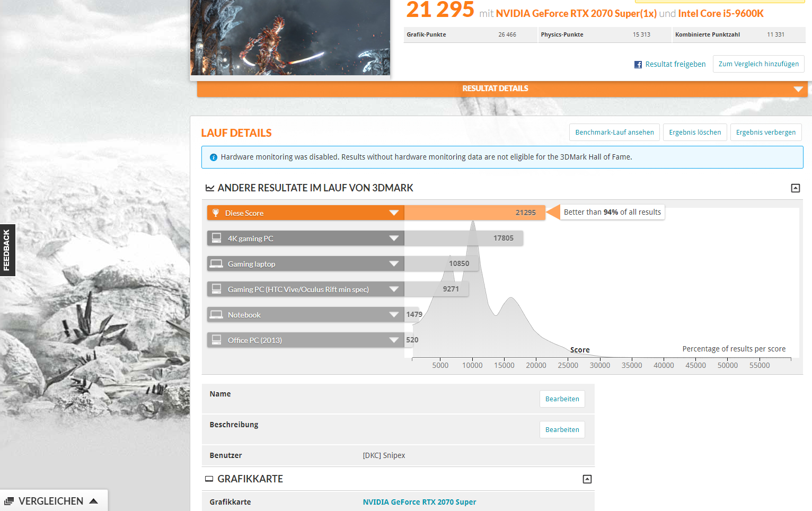This screenshot has width=812, height=511.
Task: Click the large overall score 21 295
Action: pos(440,11)
